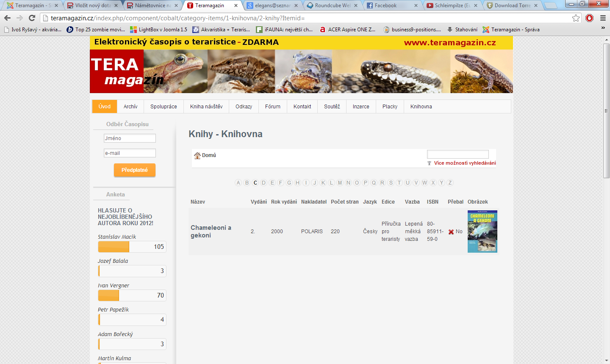Image resolution: width=610 pixels, height=364 pixels.
Task: Click the browser Back arrow
Action: (x=7, y=18)
